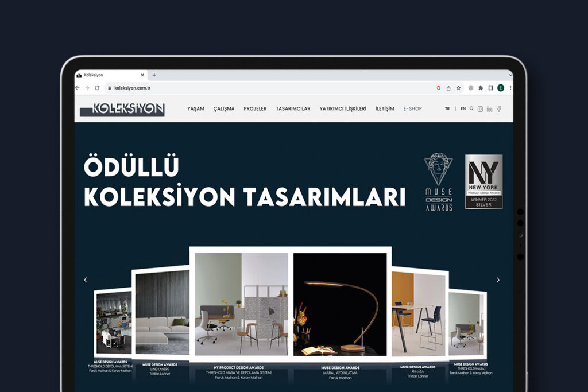Show previous slide with left chevron

point(86,280)
